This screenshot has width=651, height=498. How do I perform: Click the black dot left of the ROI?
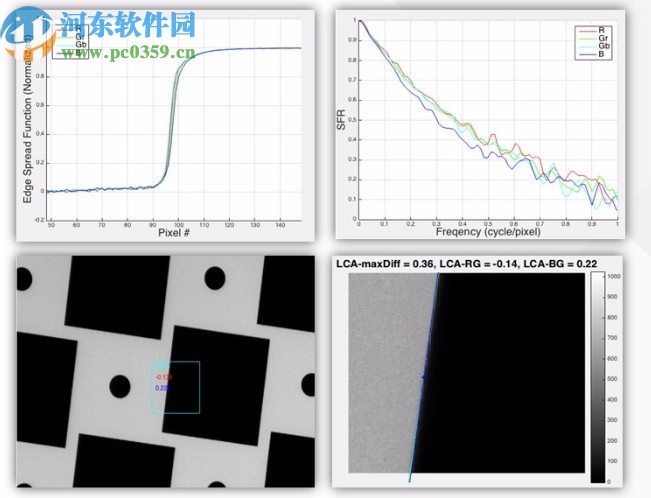tap(120, 387)
